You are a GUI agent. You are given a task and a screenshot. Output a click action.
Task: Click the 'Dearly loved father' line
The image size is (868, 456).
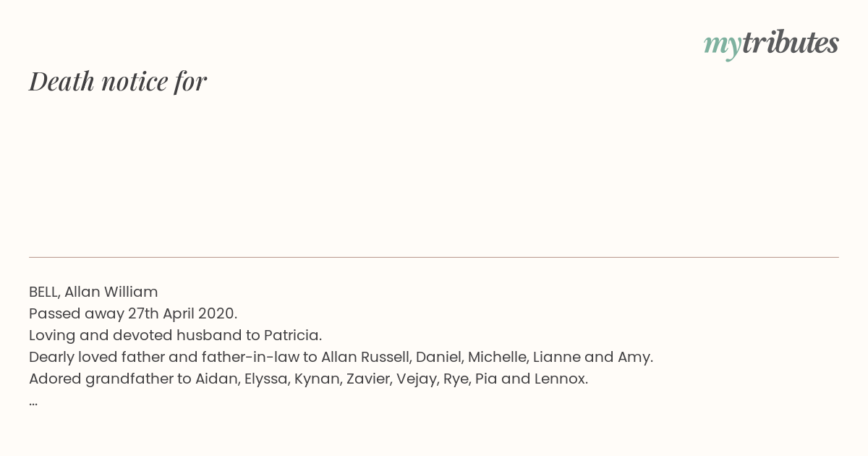point(341,357)
